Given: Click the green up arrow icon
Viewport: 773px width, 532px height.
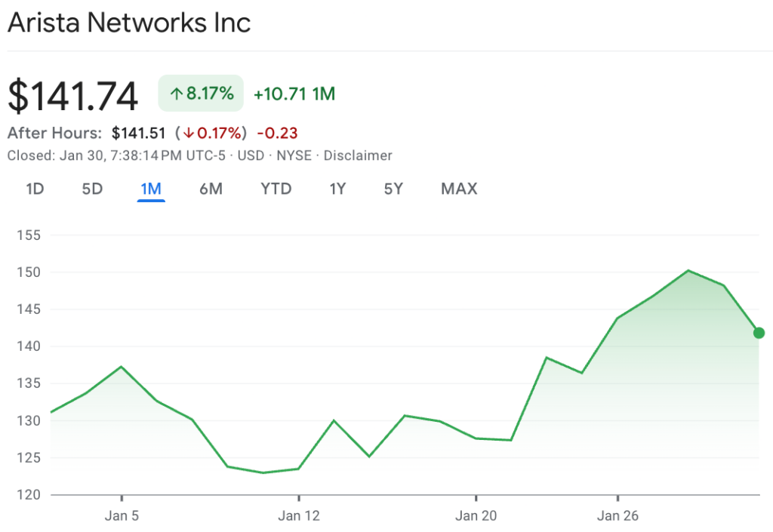Looking at the screenshot, I should pyautogui.click(x=176, y=94).
